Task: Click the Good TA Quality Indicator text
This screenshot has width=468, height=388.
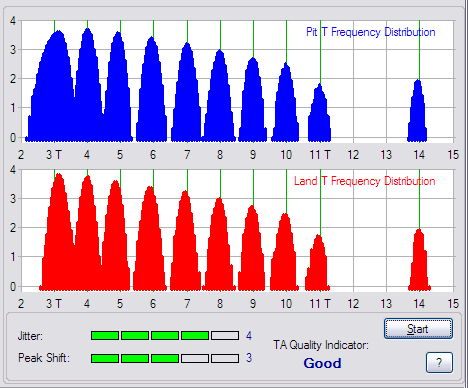Action: click(x=322, y=363)
